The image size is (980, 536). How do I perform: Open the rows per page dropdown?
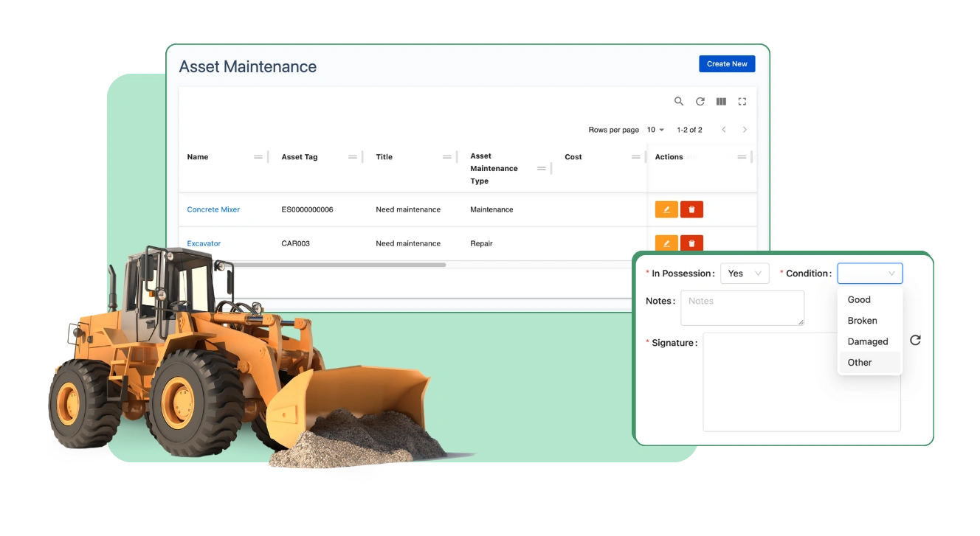655,130
